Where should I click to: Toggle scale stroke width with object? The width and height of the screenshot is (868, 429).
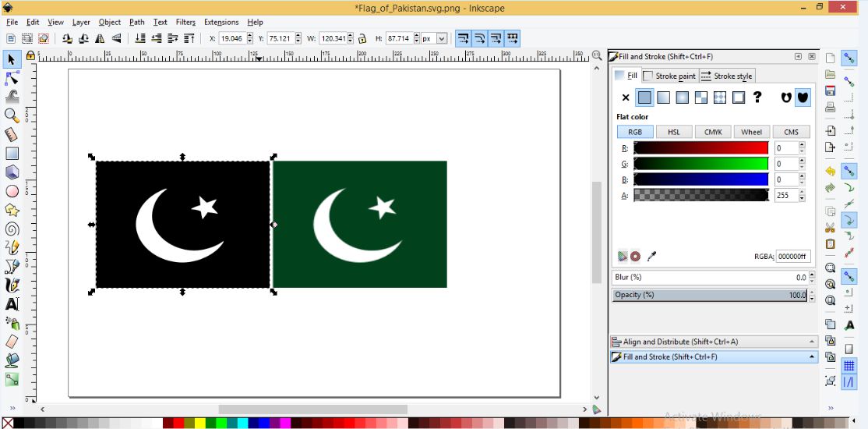pyautogui.click(x=463, y=38)
